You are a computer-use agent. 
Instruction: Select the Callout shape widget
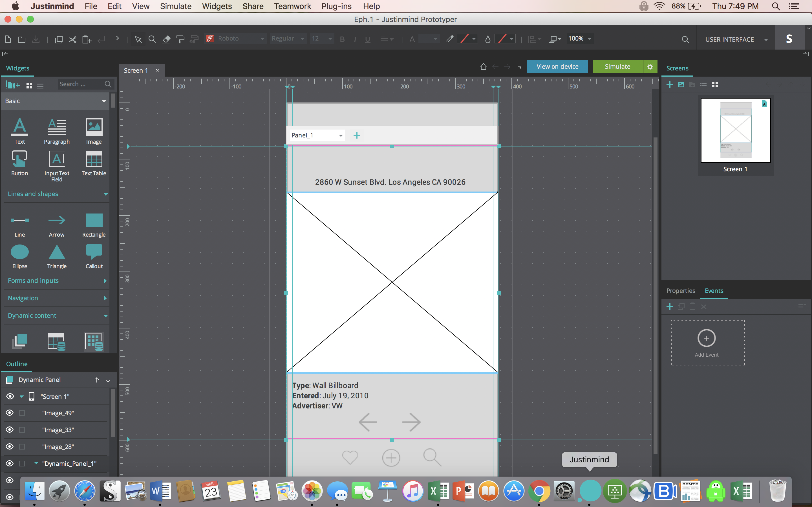click(x=94, y=256)
